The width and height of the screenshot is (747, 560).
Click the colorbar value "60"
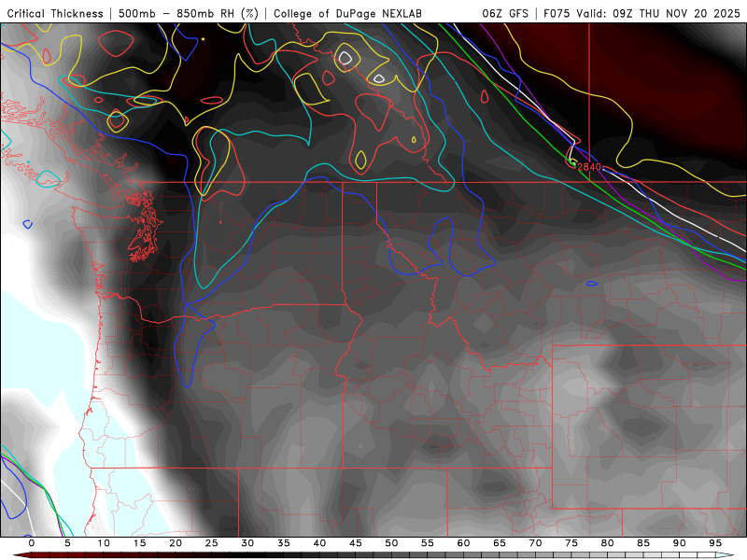(x=463, y=543)
